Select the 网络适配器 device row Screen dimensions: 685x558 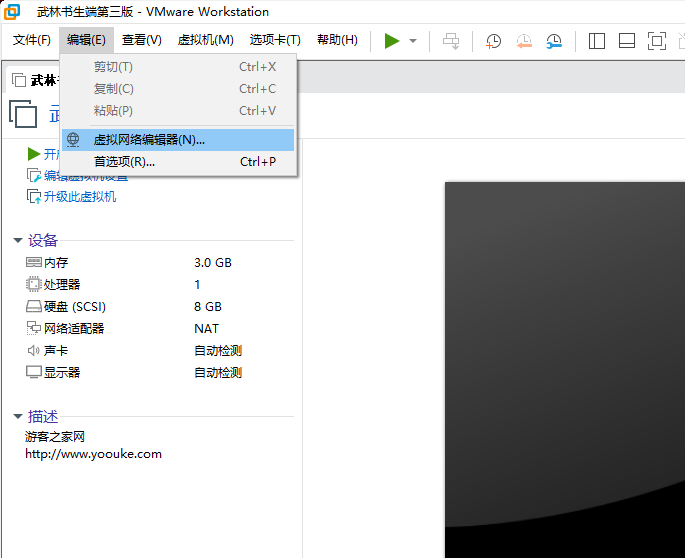coord(73,329)
